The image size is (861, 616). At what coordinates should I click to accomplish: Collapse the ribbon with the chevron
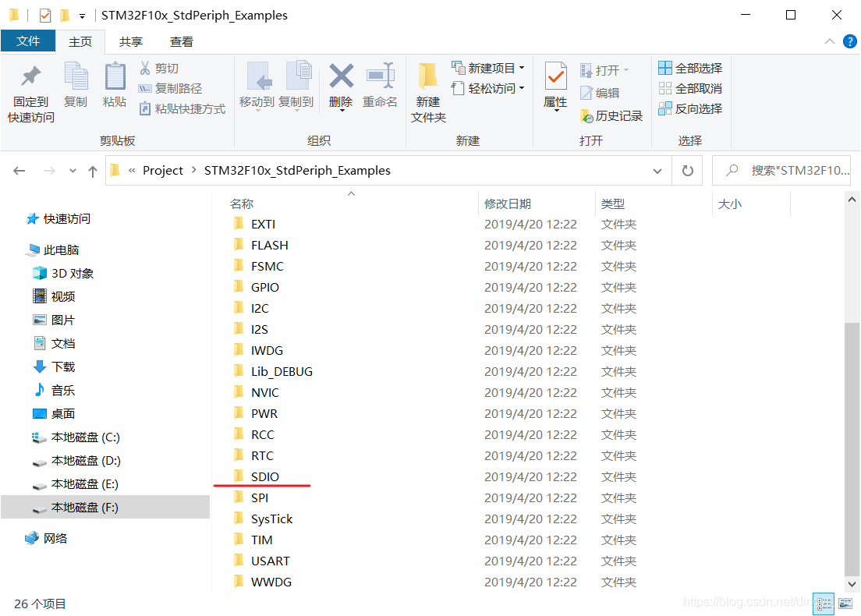click(830, 42)
